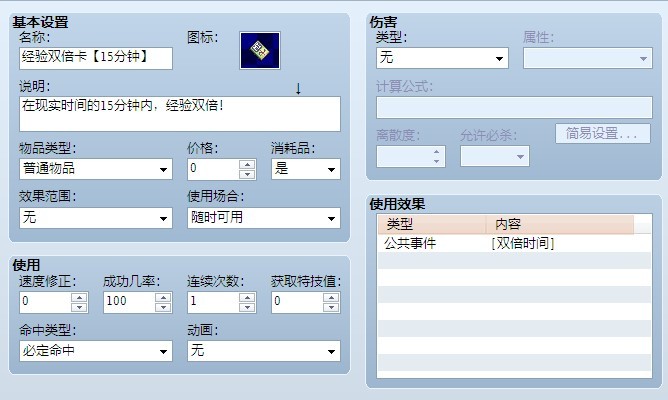Viewport: 668px width, 400px height.
Task: Click the empty second row in 使用效果 list
Action: [x=514, y=260]
